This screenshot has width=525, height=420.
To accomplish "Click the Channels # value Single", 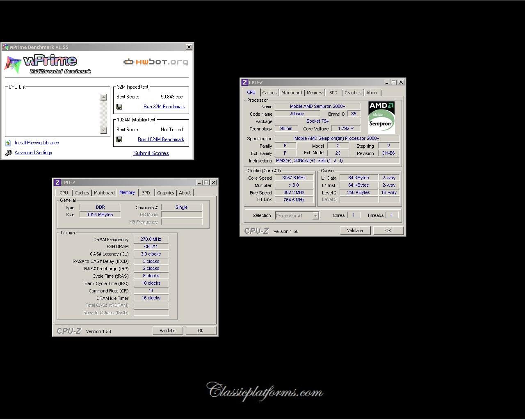I will coord(182,208).
